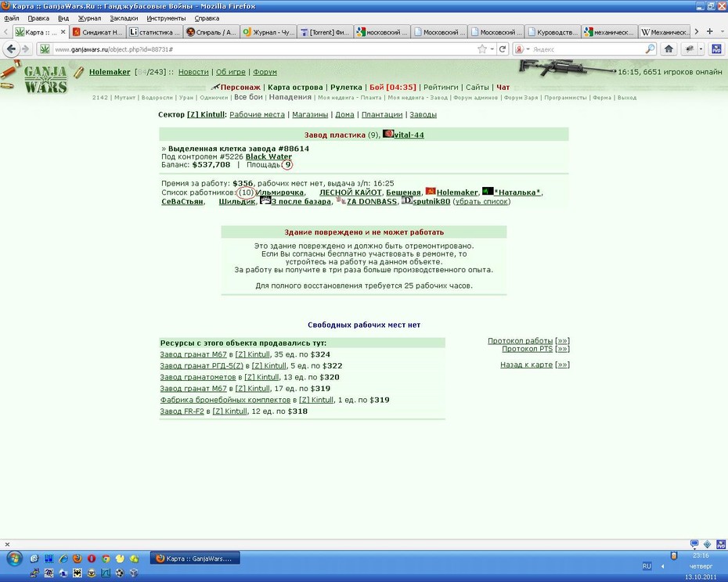Click the page identity icon in address bar

(x=45, y=48)
